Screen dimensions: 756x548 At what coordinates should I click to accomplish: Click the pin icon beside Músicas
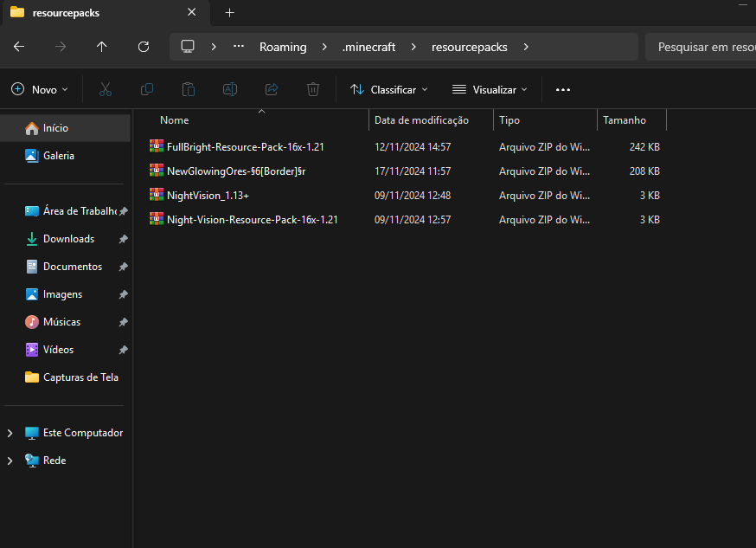tap(124, 322)
